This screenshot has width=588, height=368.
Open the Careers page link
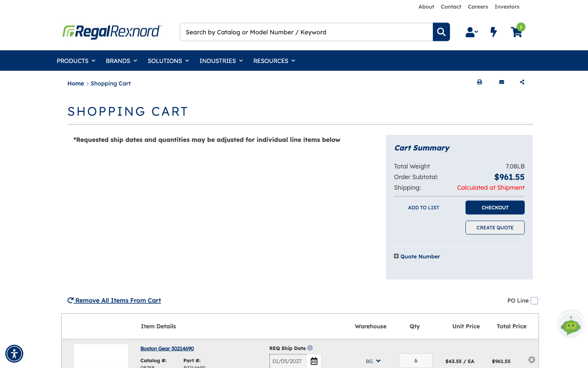(x=478, y=7)
